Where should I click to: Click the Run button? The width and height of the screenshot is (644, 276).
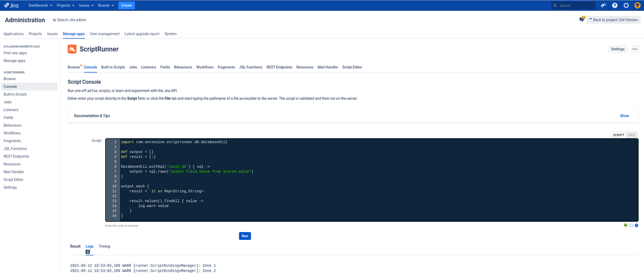(x=245, y=236)
